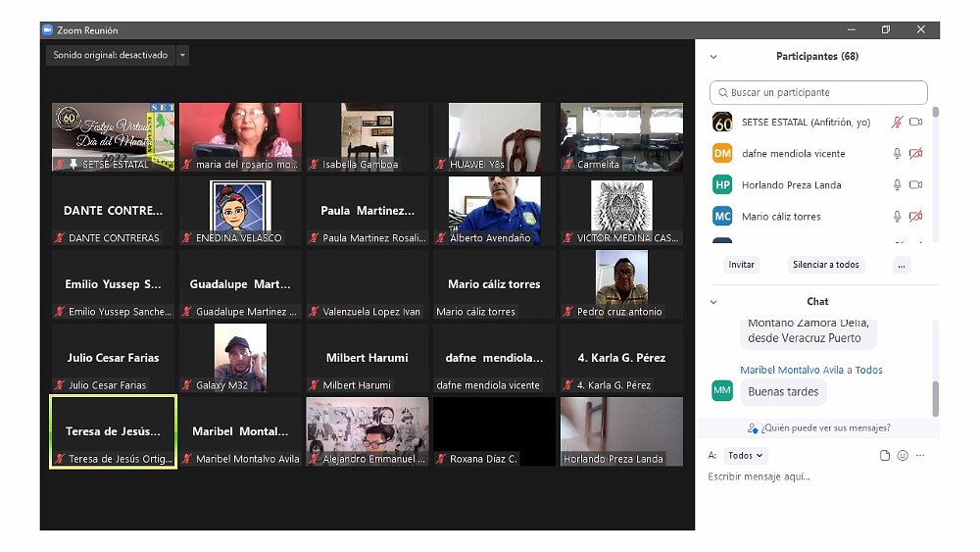Toggle dafne mendiola vicente's video
This screenshot has width=980, height=552.
pos(915,154)
